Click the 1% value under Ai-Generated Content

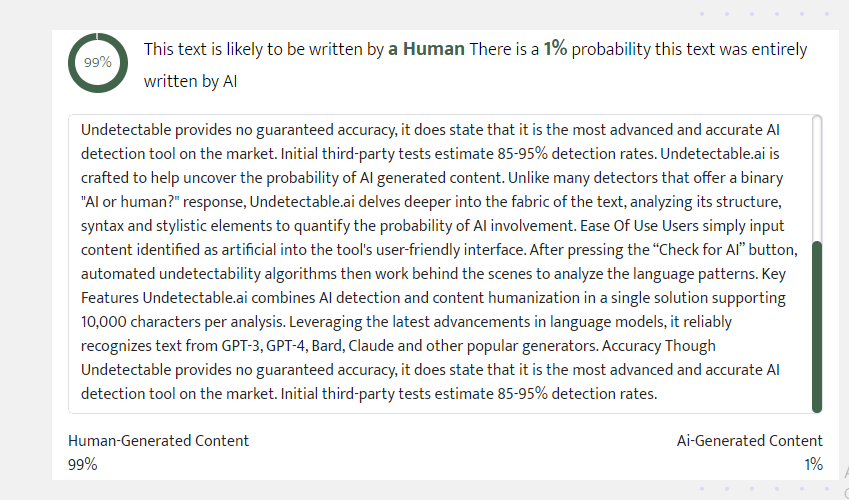(813, 464)
